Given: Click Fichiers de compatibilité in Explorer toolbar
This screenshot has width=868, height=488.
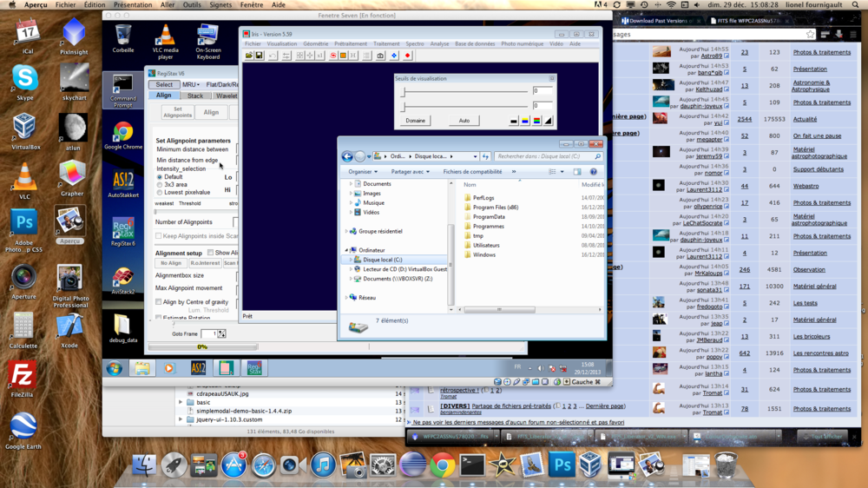Looking at the screenshot, I should coord(472,172).
